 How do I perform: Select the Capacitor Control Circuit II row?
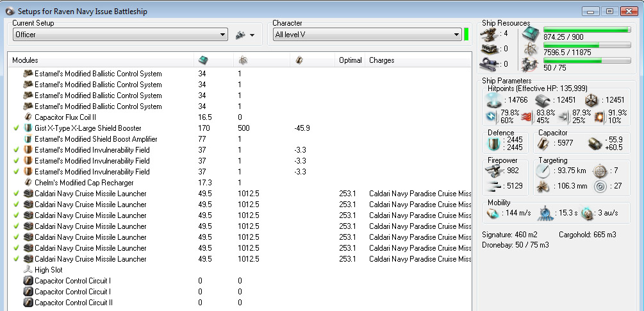(240, 303)
